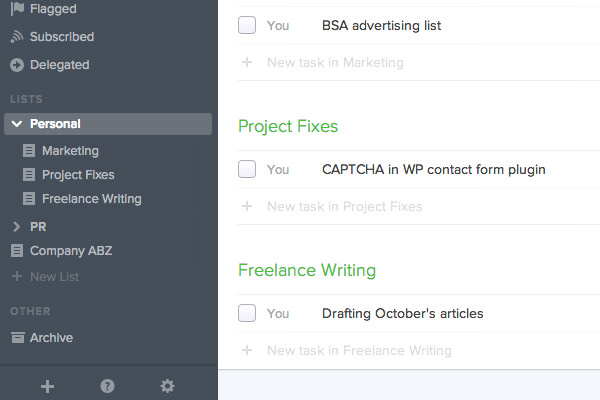
Task: Open help via question mark icon
Action: tap(108, 386)
